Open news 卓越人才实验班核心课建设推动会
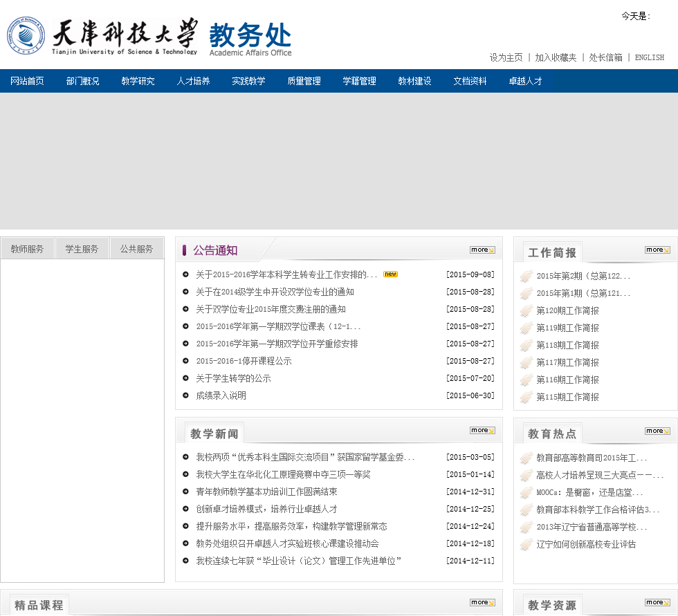The image size is (678, 616). click(287, 543)
